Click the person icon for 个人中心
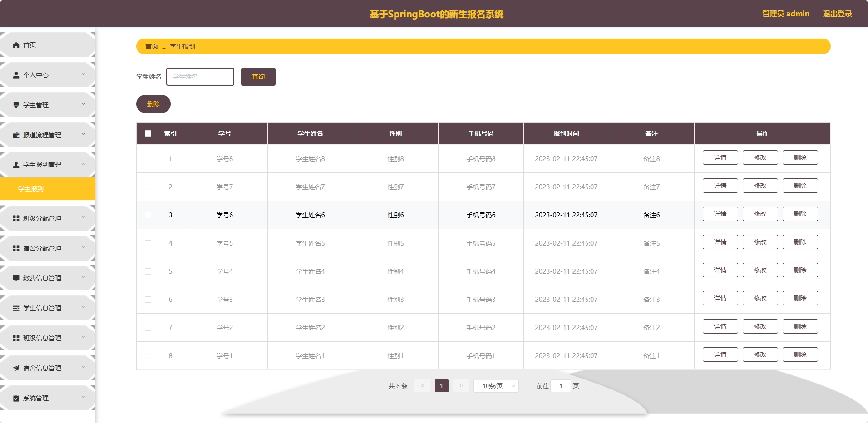The width and height of the screenshot is (868, 423). (16, 75)
